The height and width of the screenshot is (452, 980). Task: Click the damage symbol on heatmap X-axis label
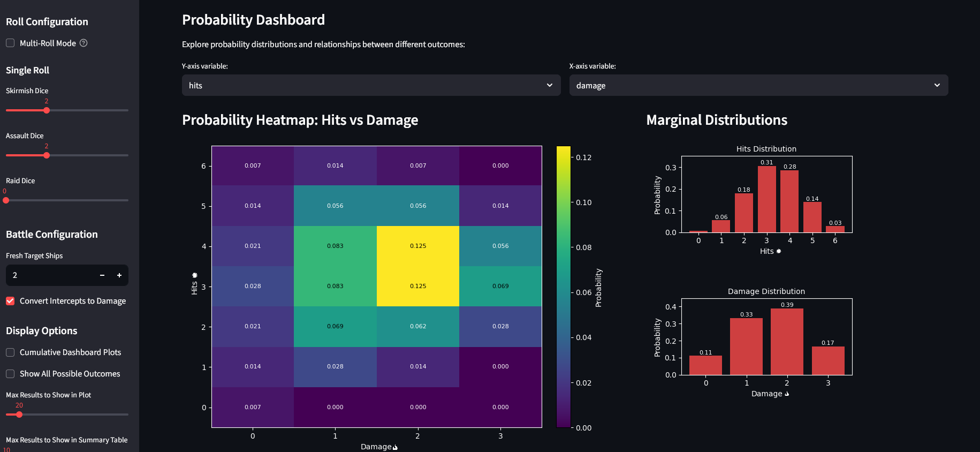[395, 447]
